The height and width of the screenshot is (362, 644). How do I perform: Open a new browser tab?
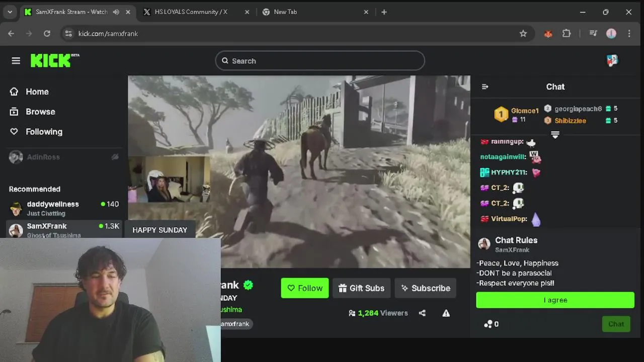384,12
